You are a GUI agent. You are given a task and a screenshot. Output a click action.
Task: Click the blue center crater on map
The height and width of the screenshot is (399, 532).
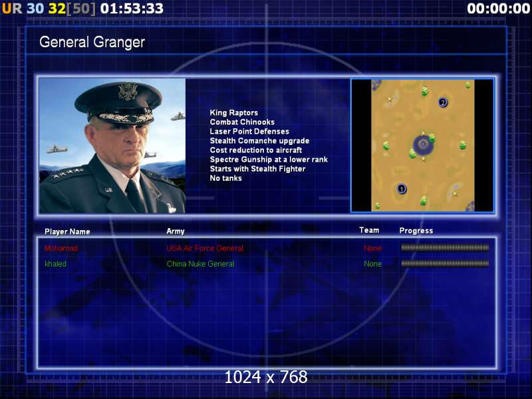tap(423, 145)
